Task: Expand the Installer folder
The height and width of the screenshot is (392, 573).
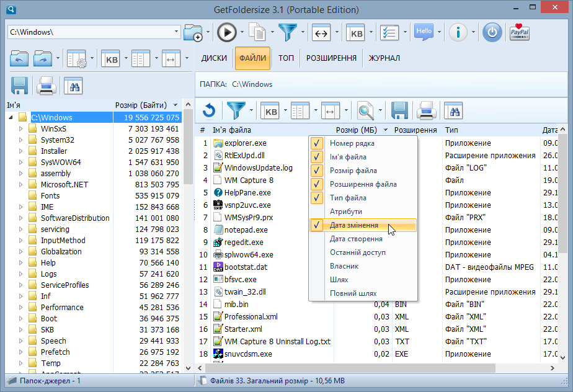Action: (x=21, y=151)
